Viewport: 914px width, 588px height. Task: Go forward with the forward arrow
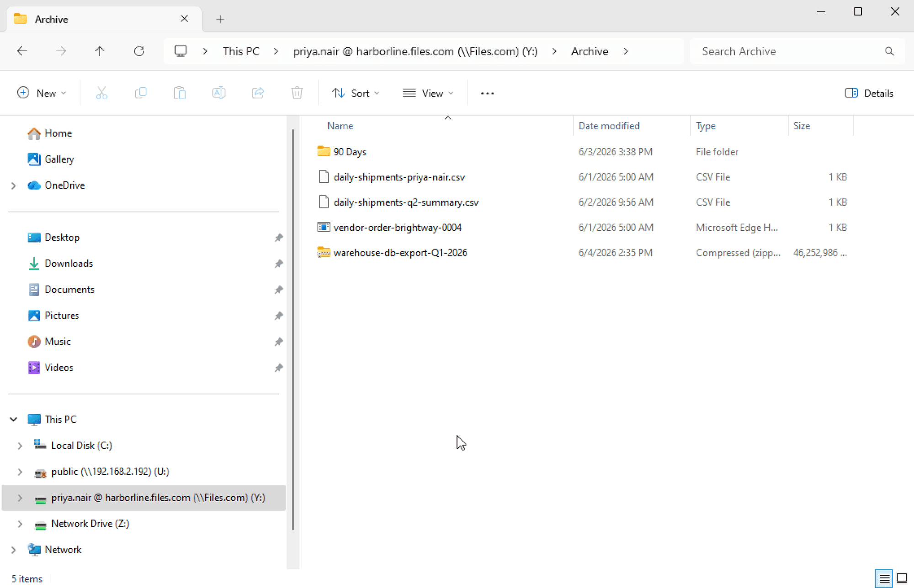[61, 51]
